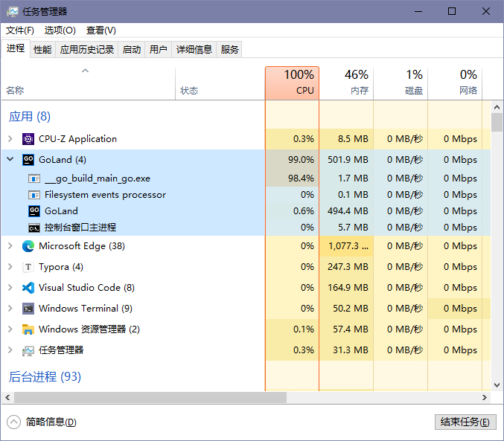Select the Microsoft Edge (38) row

pos(246,246)
